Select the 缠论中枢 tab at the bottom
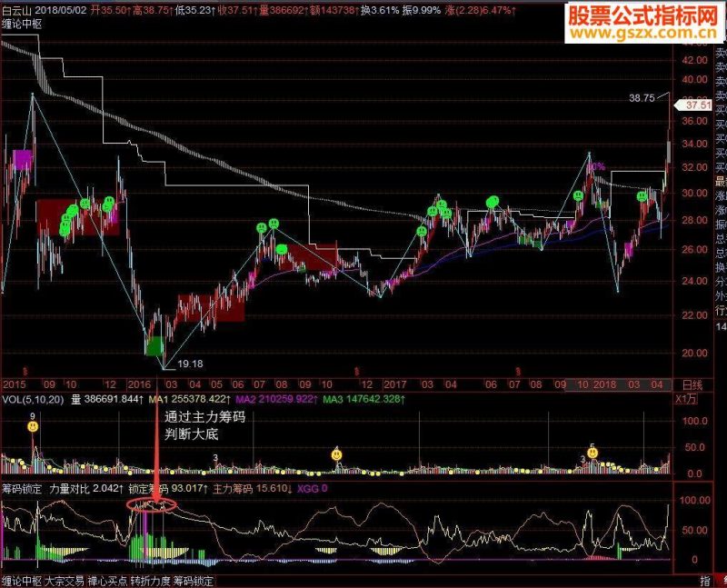Viewport: 727px width, 588px height. point(21,581)
